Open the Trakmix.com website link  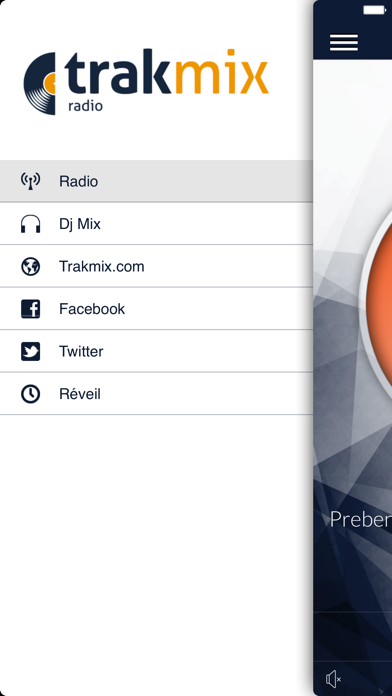pos(156,266)
